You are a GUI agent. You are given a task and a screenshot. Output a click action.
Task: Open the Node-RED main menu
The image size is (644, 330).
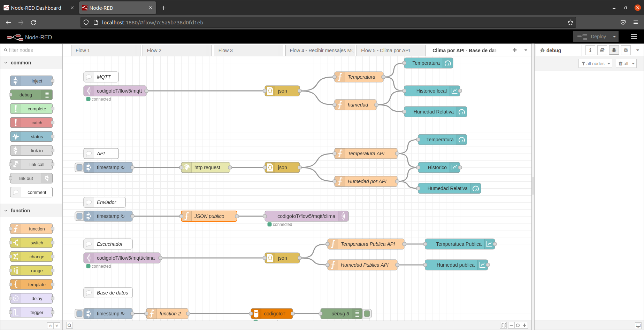pyautogui.click(x=634, y=37)
